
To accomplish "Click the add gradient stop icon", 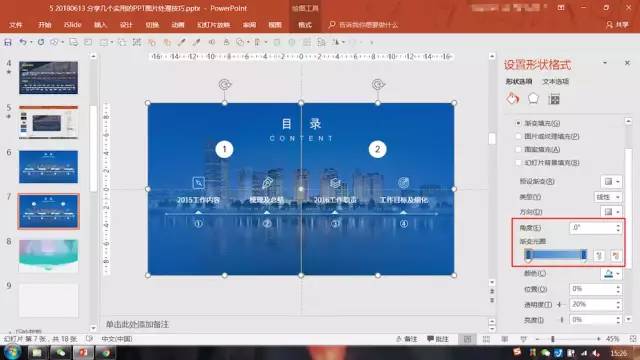I will [599, 256].
